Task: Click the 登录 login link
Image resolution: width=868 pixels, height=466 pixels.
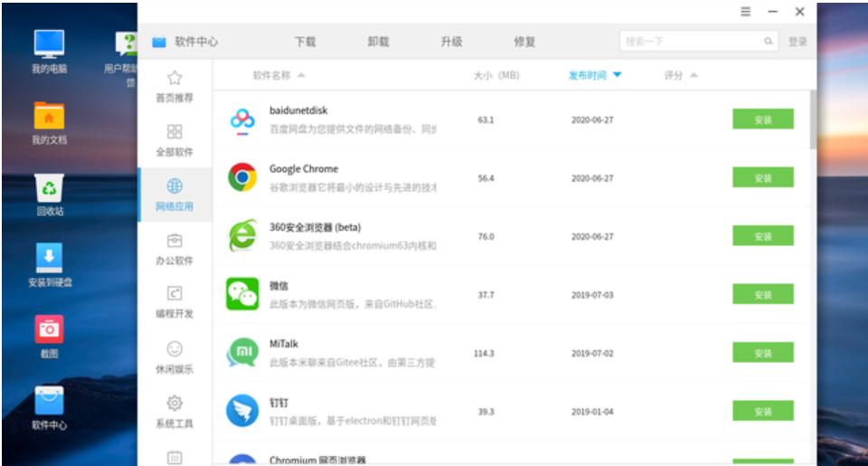Action: tap(797, 42)
